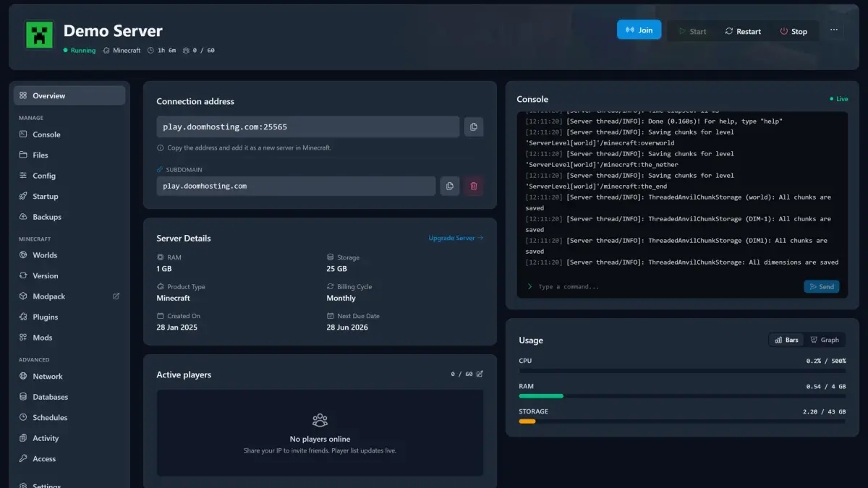
Task: Copy the subdomain play.doomhosting.com
Action: (x=449, y=186)
